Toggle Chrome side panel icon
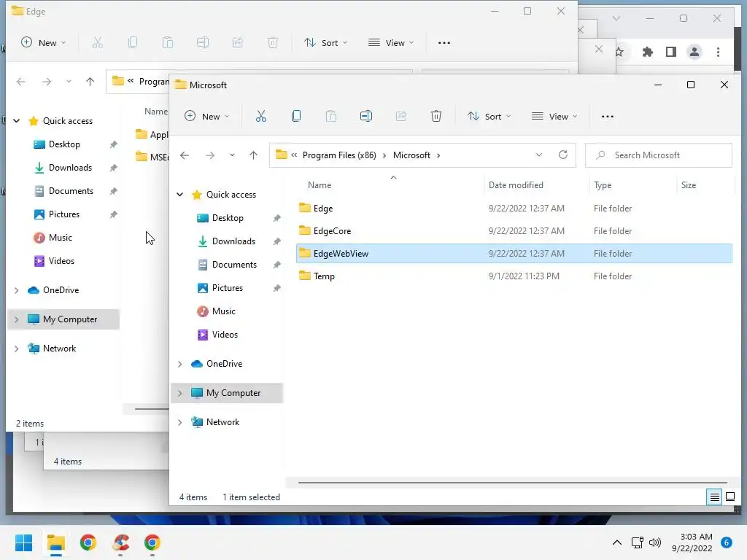This screenshot has width=747, height=560. (671, 52)
